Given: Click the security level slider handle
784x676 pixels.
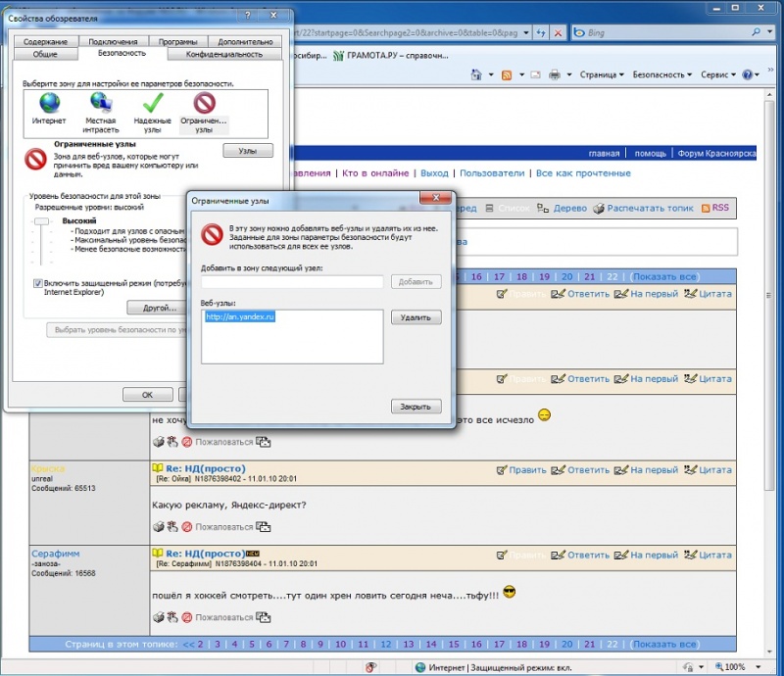Looking at the screenshot, I should [x=41, y=222].
